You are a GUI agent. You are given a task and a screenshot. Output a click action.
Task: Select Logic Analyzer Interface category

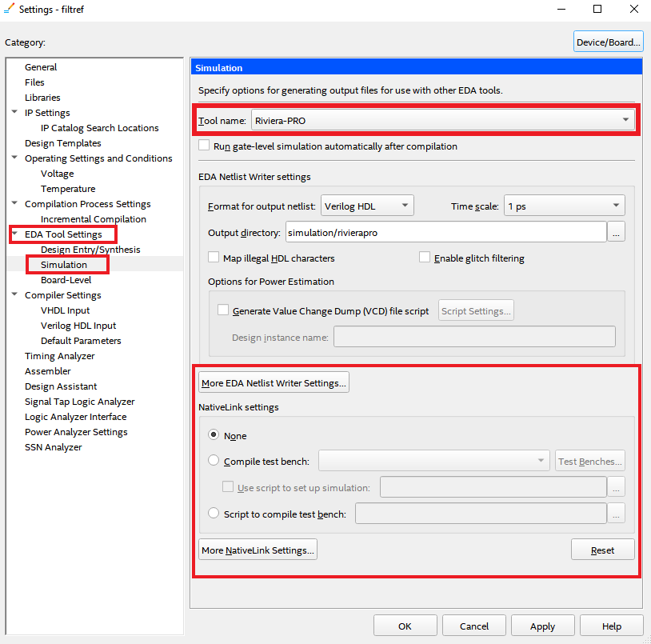pyautogui.click(x=75, y=417)
